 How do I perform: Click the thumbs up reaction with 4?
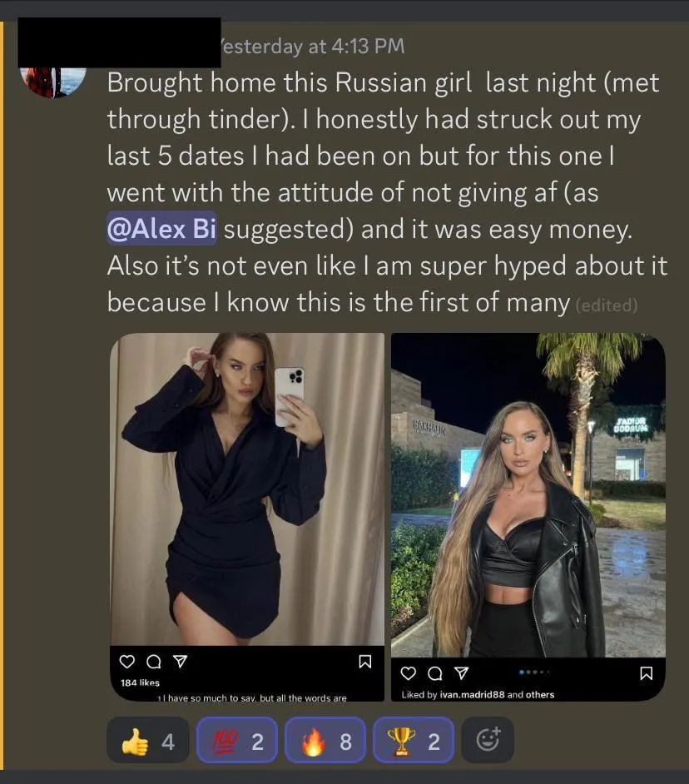pyautogui.click(x=148, y=740)
